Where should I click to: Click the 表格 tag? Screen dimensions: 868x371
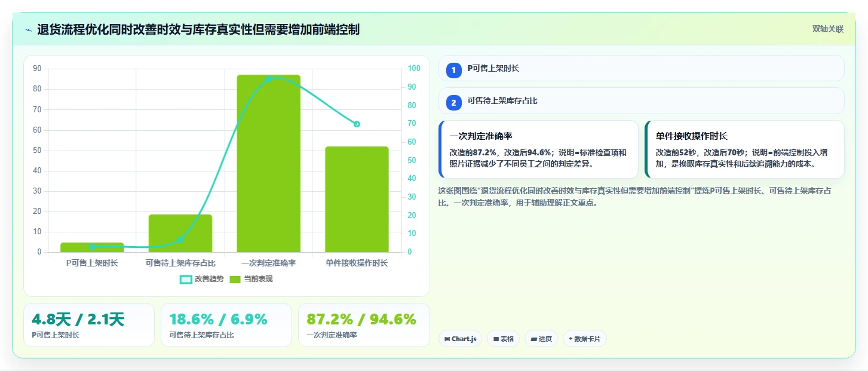pos(504,339)
